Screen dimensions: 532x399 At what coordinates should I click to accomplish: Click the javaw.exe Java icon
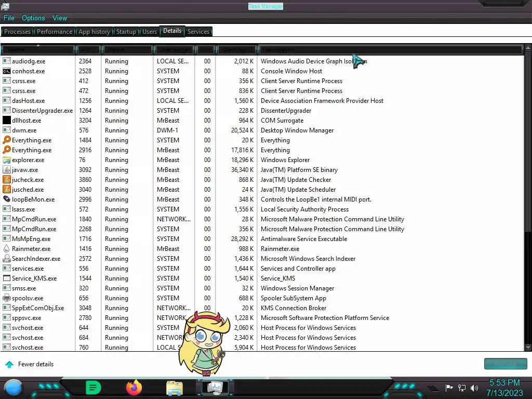(6, 169)
